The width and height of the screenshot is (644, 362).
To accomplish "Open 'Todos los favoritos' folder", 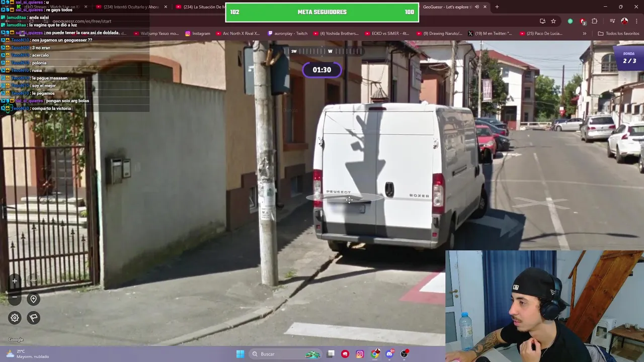I will 618,34.
